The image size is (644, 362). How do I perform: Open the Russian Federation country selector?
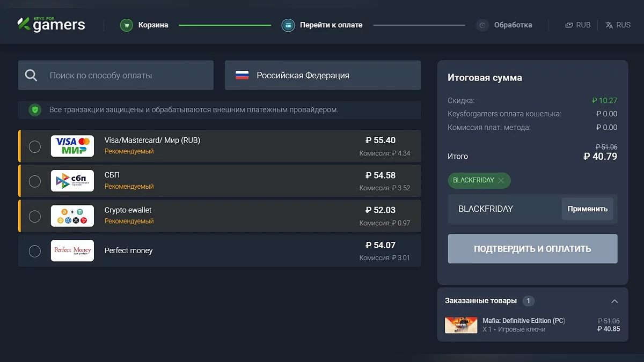(323, 76)
